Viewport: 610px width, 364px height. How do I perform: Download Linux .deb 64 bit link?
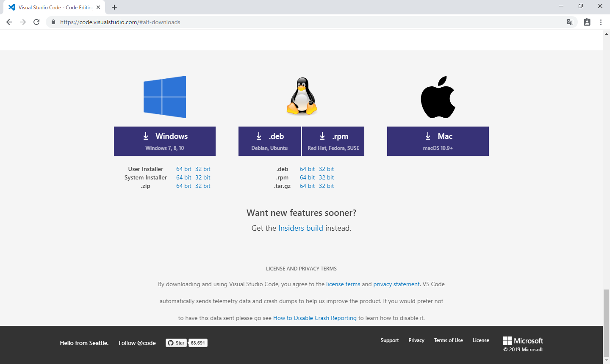tap(308, 169)
